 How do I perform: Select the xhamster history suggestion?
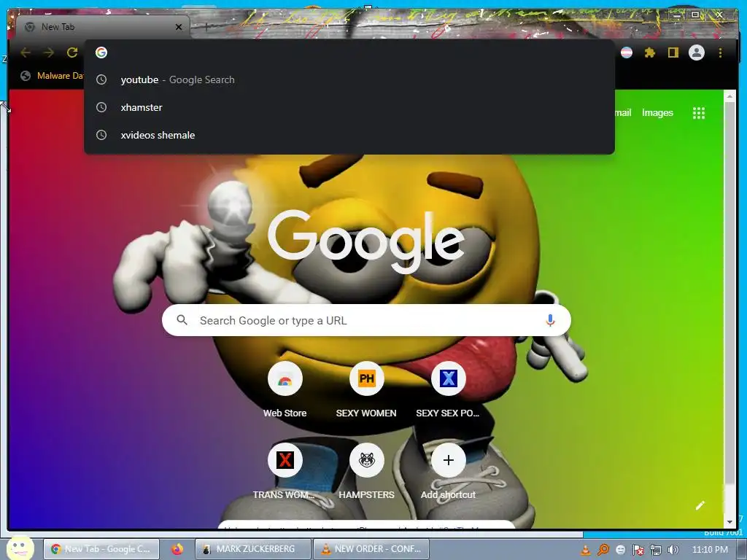pyautogui.click(x=349, y=107)
